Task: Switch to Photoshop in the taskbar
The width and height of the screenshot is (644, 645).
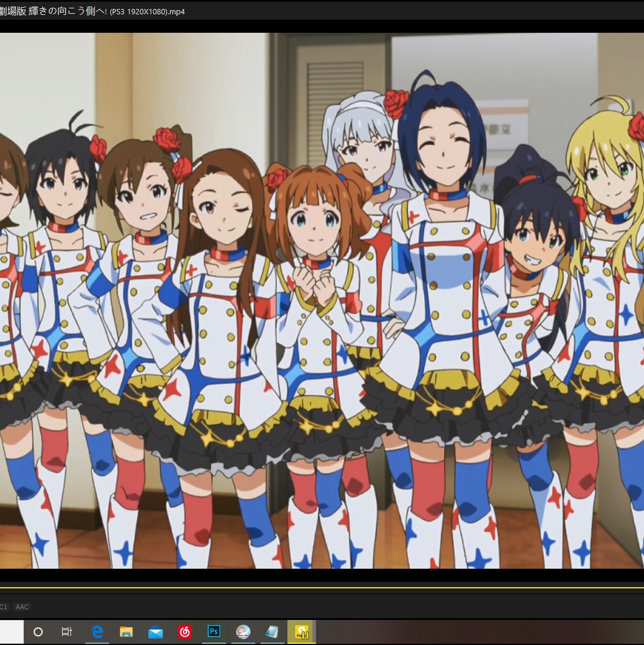Action: [x=214, y=632]
